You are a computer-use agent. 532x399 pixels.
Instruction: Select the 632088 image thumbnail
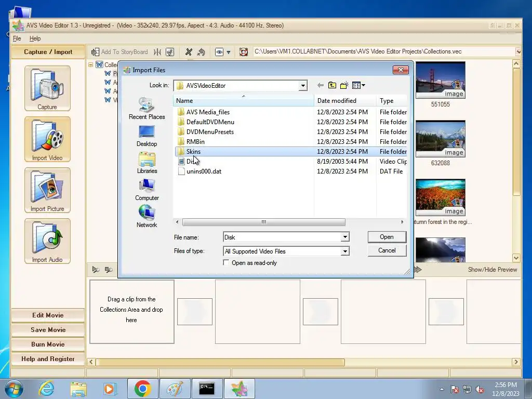click(441, 139)
